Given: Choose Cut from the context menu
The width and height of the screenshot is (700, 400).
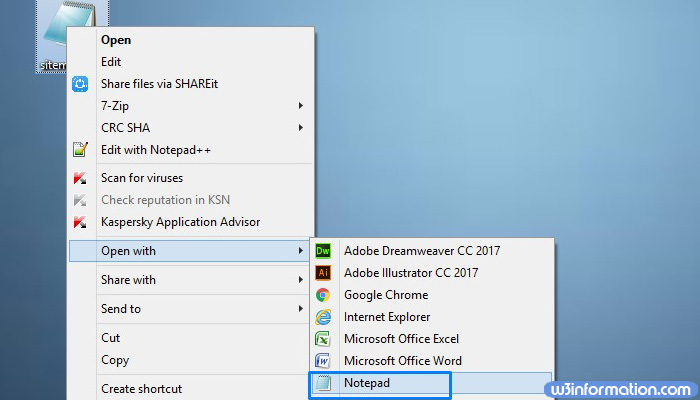Looking at the screenshot, I should [x=191, y=338].
